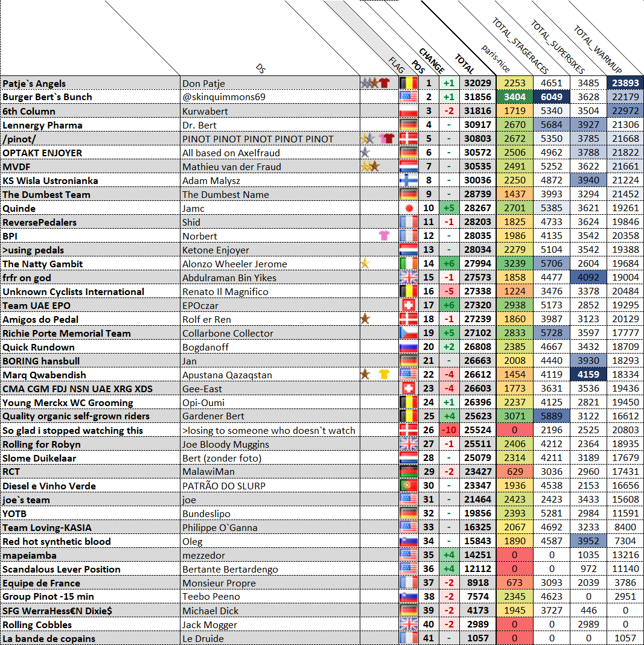The width and height of the screenshot is (644, 645).
Task: Select the Portugal flag for Diesel e Vinho Verde
Action: [409, 486]
